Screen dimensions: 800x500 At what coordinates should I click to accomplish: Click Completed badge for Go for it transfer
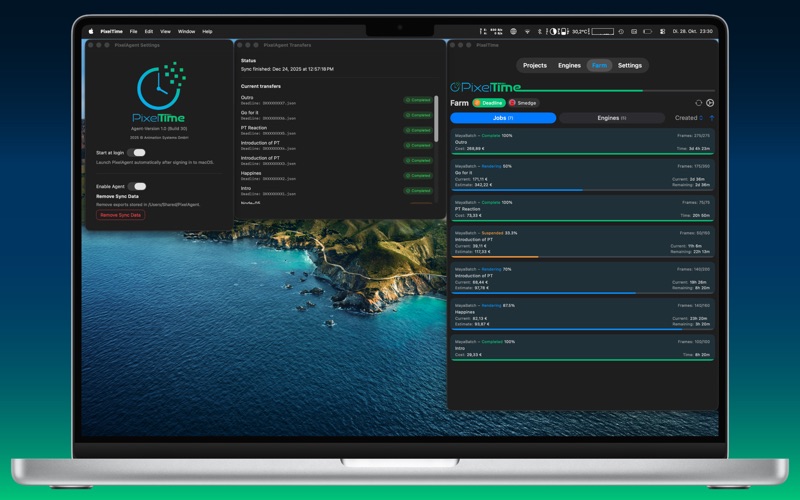[418, 115]
